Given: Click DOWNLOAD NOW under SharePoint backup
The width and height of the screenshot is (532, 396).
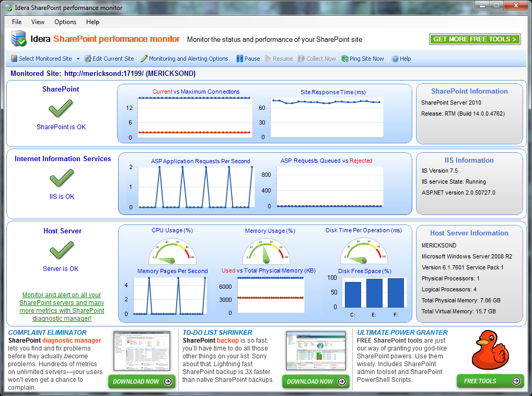Looking at the screenshot, I should tap(316, 381).
